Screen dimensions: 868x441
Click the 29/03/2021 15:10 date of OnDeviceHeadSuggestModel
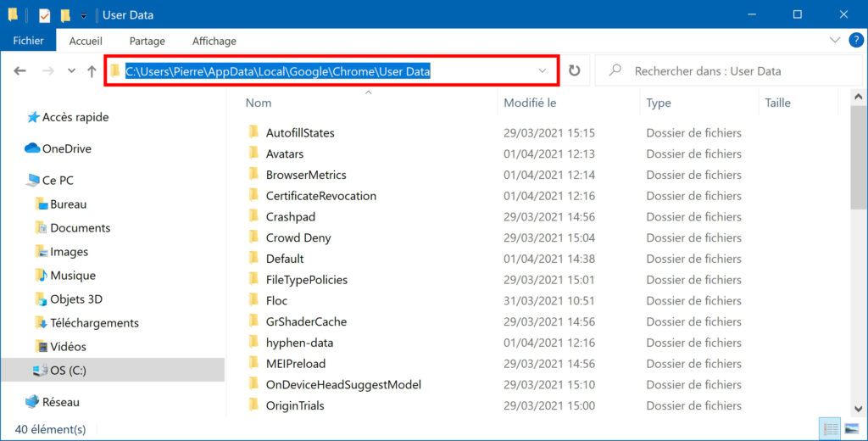549,384
